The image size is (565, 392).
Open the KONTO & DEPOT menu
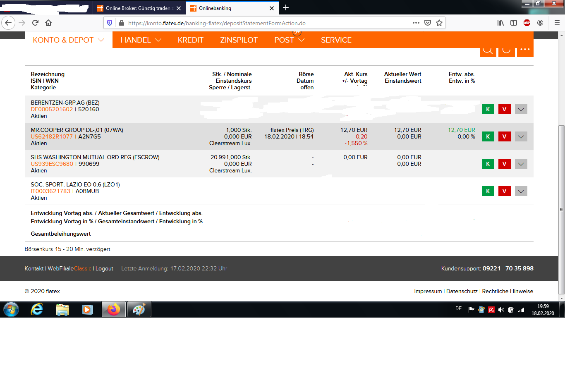69,40
